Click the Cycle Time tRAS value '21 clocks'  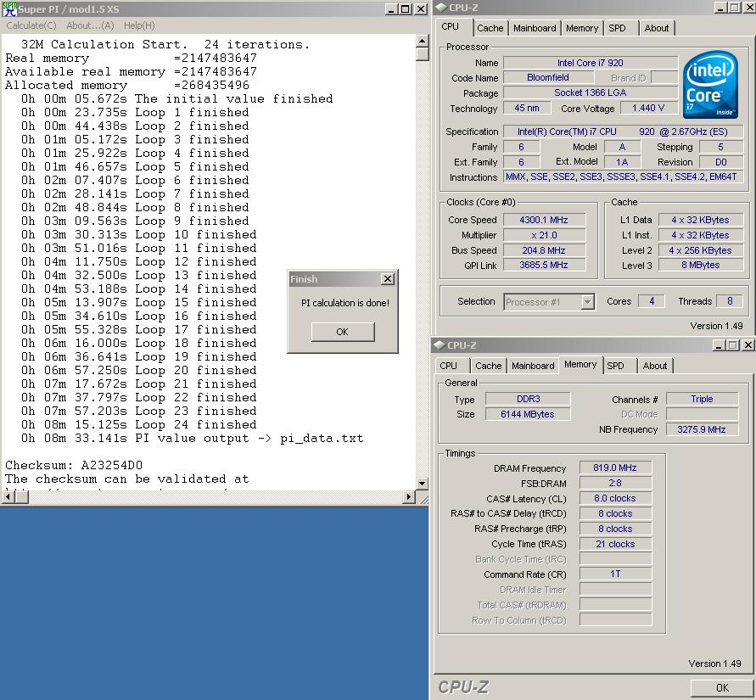click(615, 544)
